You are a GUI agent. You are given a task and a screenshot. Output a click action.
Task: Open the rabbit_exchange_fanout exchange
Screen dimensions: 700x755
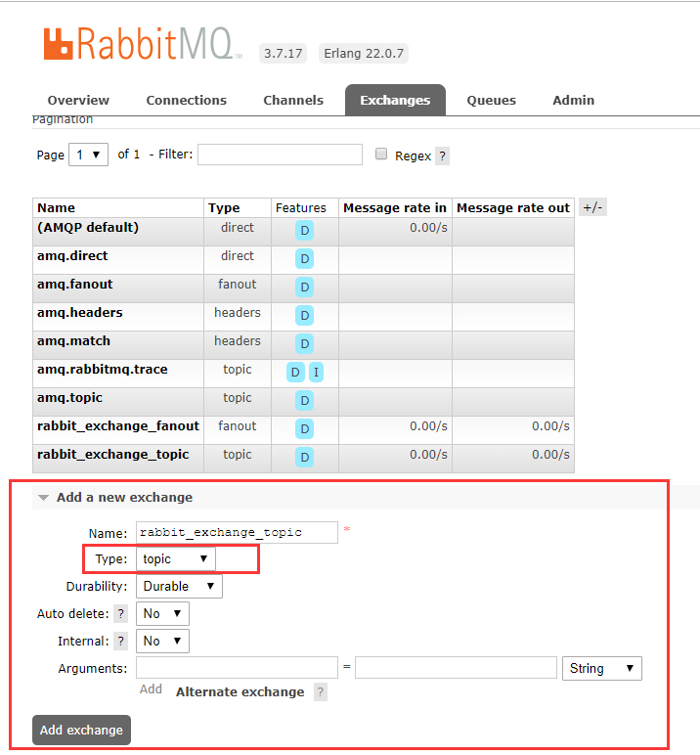pos(118,426)
